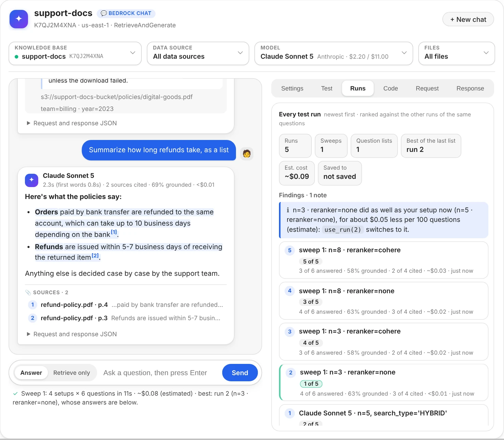
Task: Open run card sweep 1: n=8 reranker=cohere
Action: pos(383,260)
